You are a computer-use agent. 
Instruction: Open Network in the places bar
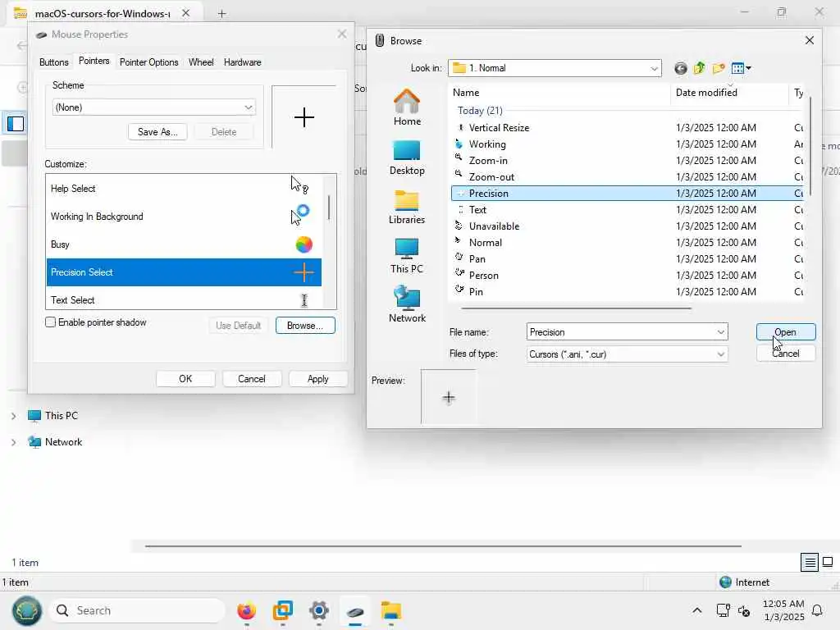pyautogui.click(x=407, y=304)
